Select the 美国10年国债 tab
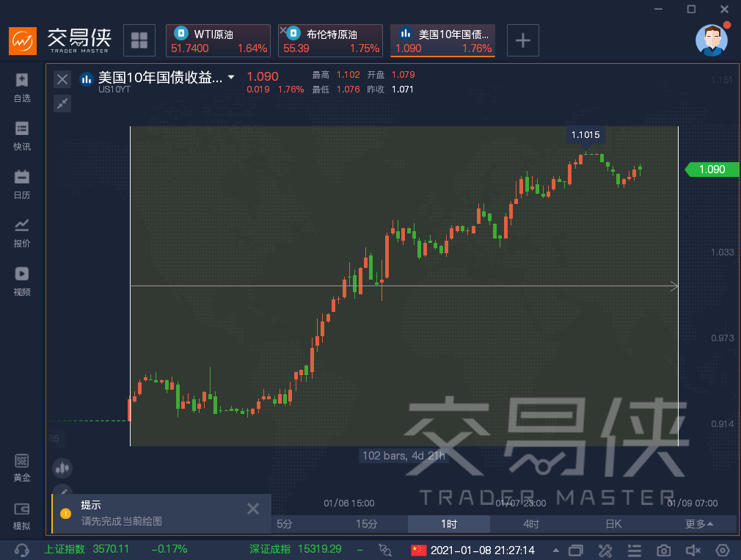The image size is (741, 560). click(443, 40)
